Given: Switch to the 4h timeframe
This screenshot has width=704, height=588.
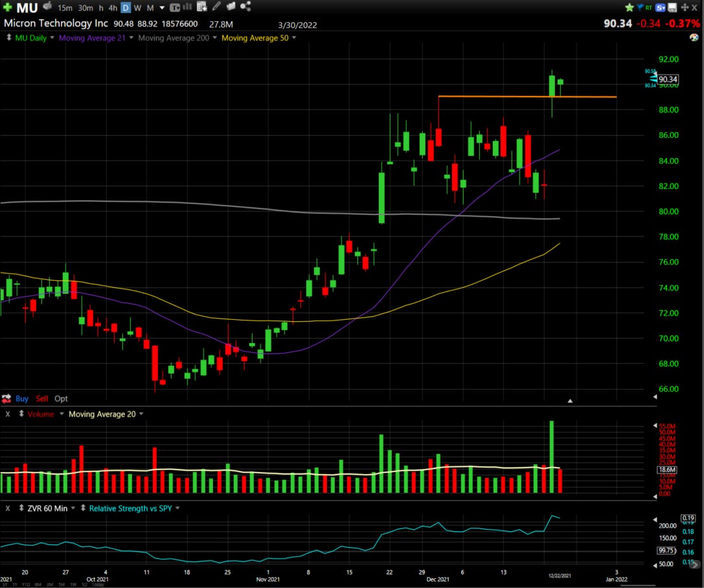Looking at the screenshot, I should pos(113,8).
